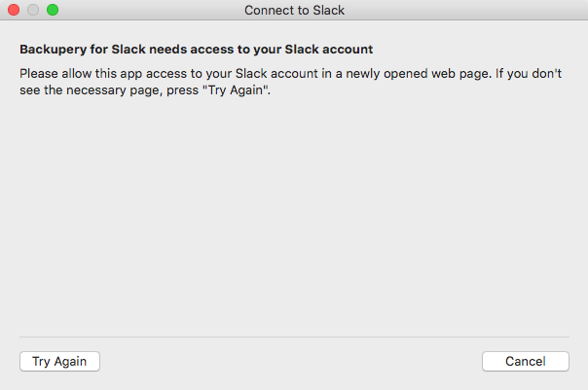Click the phrase "newly opened web page"
Viewport: 588px width, 390px height.
tap(420, 74)
